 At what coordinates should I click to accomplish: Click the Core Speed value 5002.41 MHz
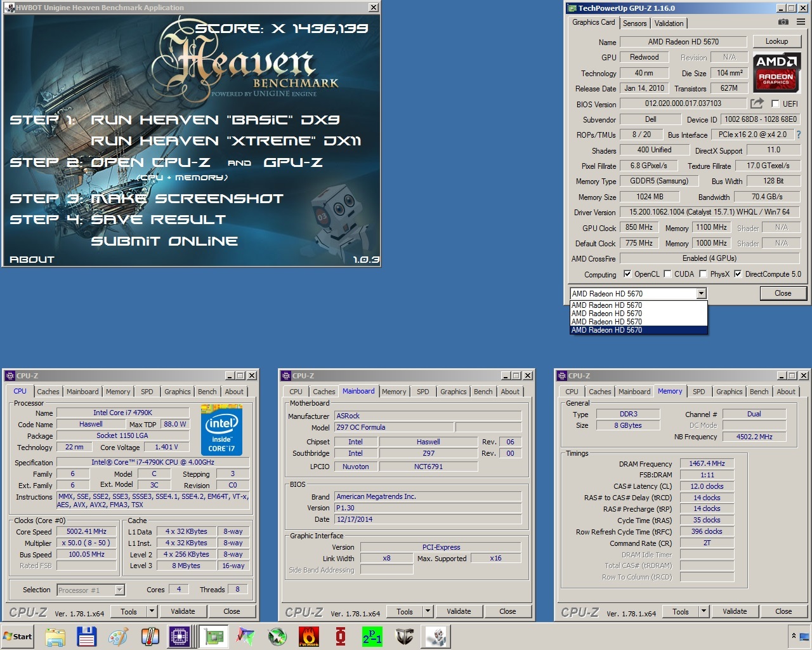[x=87, y=531]
